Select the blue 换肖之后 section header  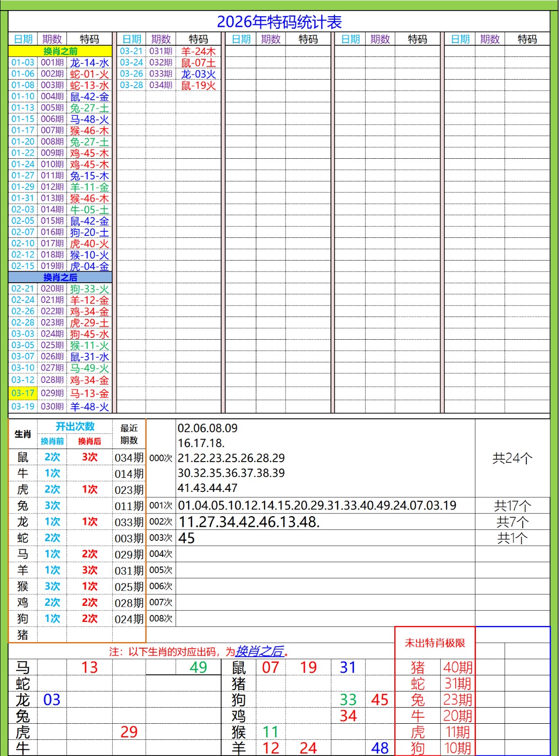point(60,277)
